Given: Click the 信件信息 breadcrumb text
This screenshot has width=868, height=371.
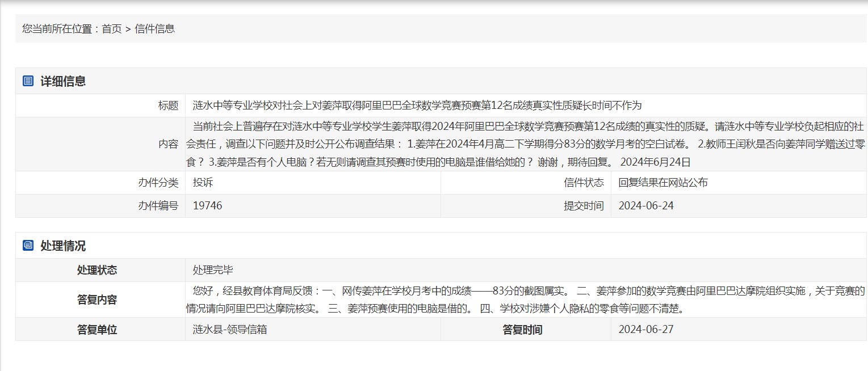Looking at the screenshot, I should click(x=155, y=29).
